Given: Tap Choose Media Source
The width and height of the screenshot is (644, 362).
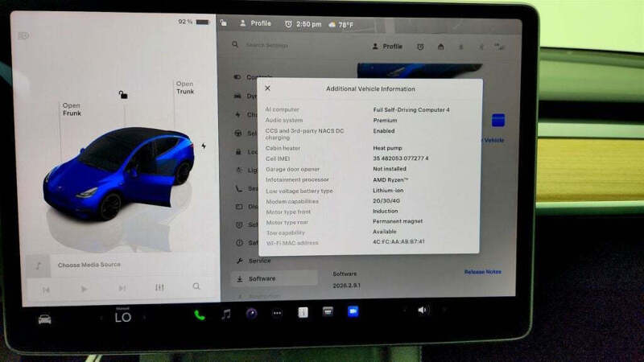Looking at the screenshot, I should click(89, 265).
